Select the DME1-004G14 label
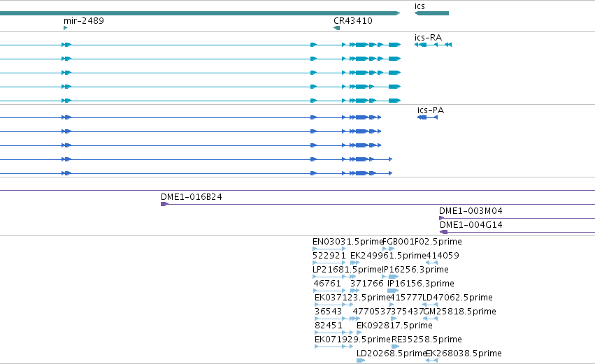Image resolution: width=595 pixels, height=364 pixels. (x=471, y=225)
